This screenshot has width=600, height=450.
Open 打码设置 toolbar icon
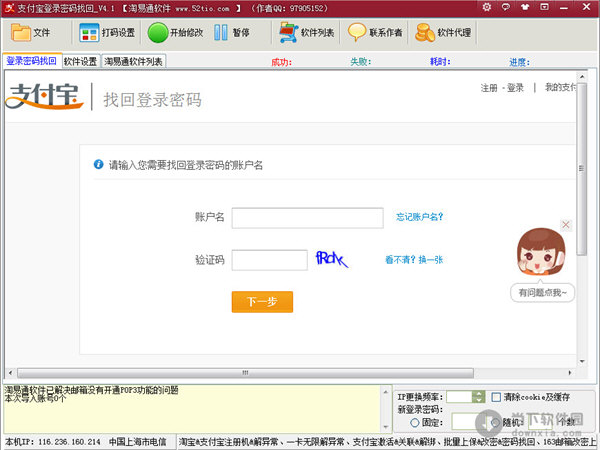[89, 33]
